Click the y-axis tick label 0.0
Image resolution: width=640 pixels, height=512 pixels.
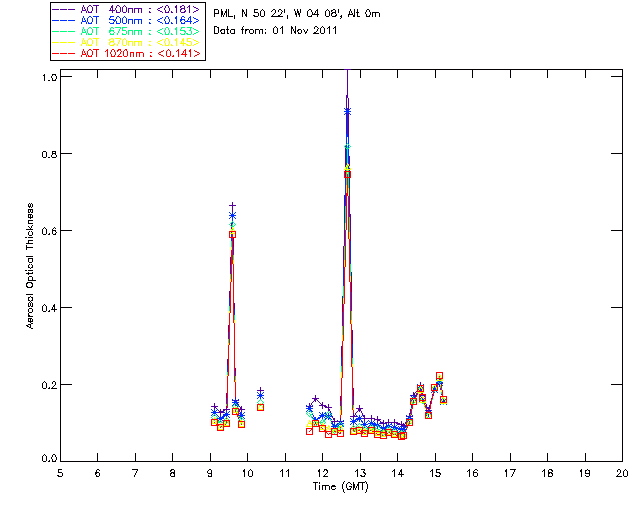point(48,459)
